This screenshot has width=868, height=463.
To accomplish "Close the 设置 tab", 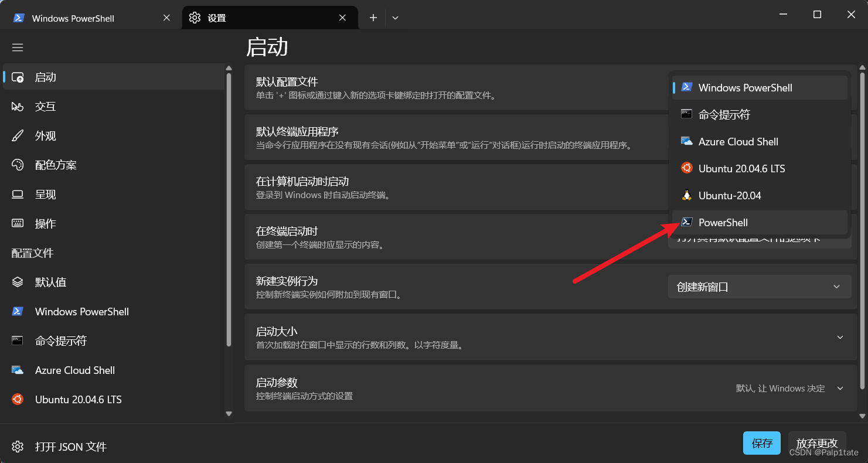I will coord(342,18).
